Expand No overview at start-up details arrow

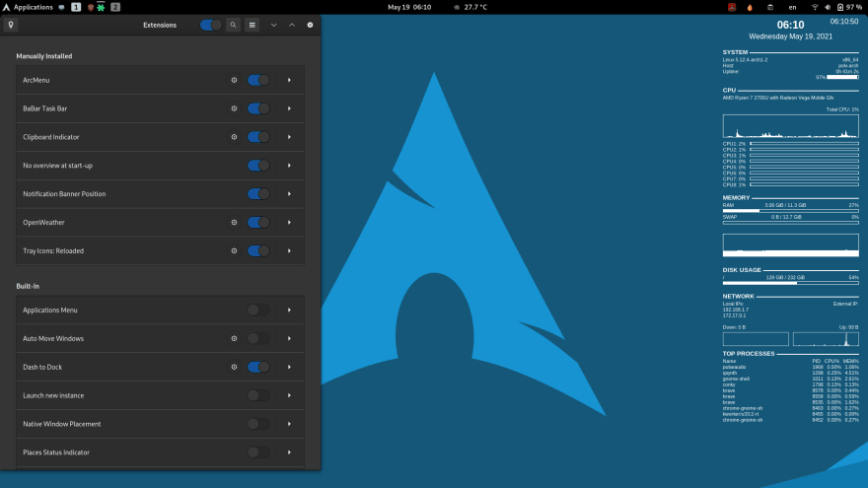(289, 166)
